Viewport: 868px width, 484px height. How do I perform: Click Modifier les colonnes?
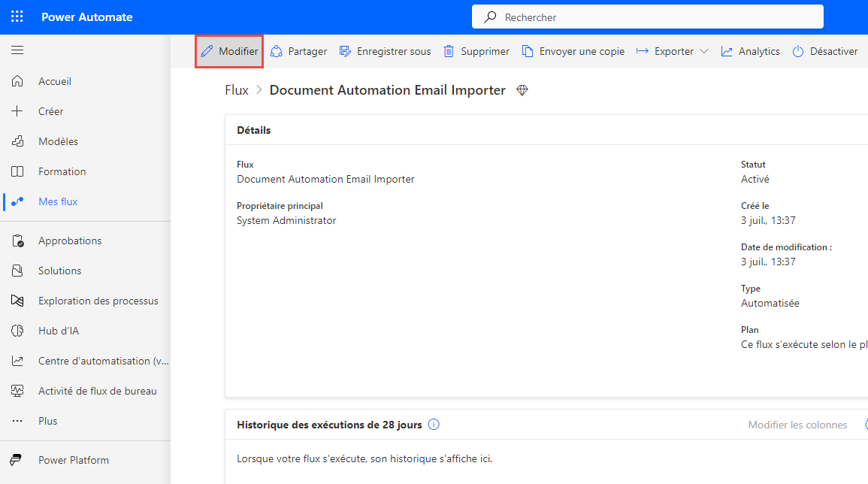(797, 425)
